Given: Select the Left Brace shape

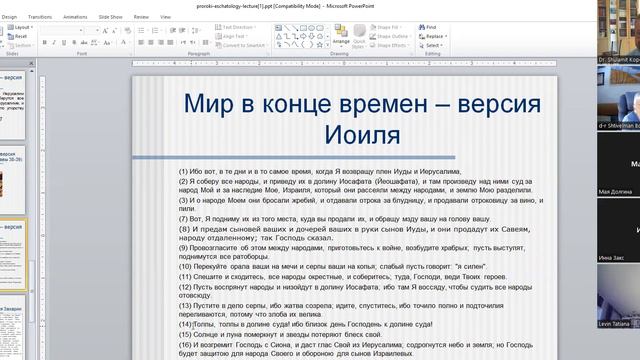Looking at the screenshot, I should [x=303, y=44].
